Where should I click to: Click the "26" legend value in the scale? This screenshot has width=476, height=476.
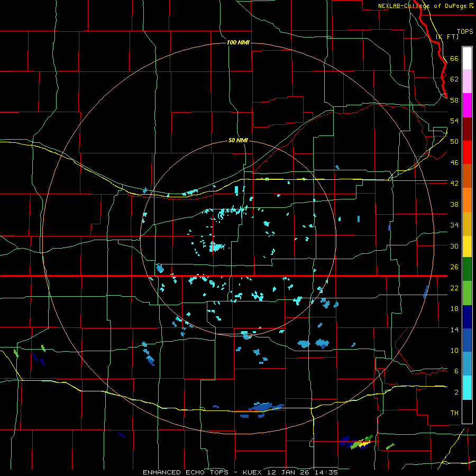click(x=454, y=267)
